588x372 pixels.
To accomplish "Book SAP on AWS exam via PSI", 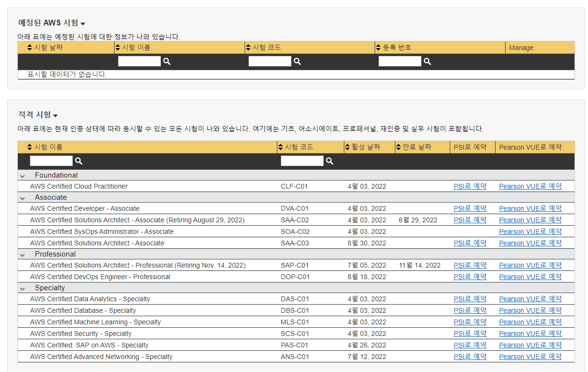I will pos(470,345).
